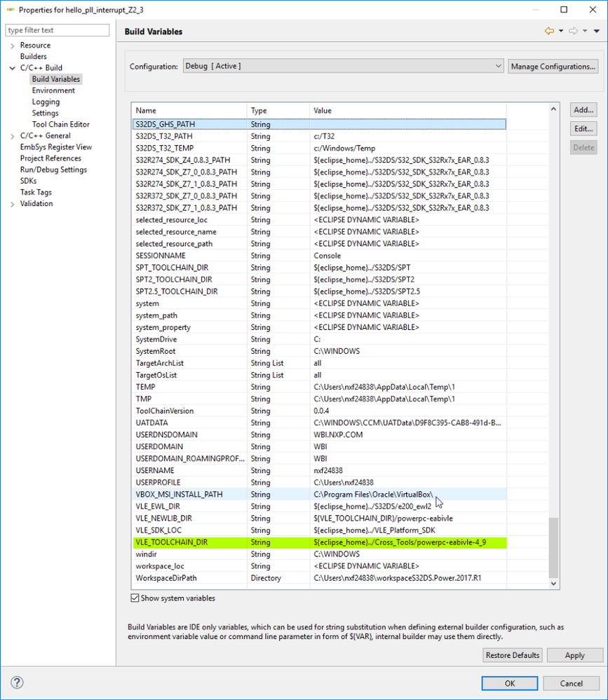This screenshot has height=700, width=608.
Task: Select S32R372_SDK_Z7_1_0.8.3_PATH row
Action: tap(319, 207)
